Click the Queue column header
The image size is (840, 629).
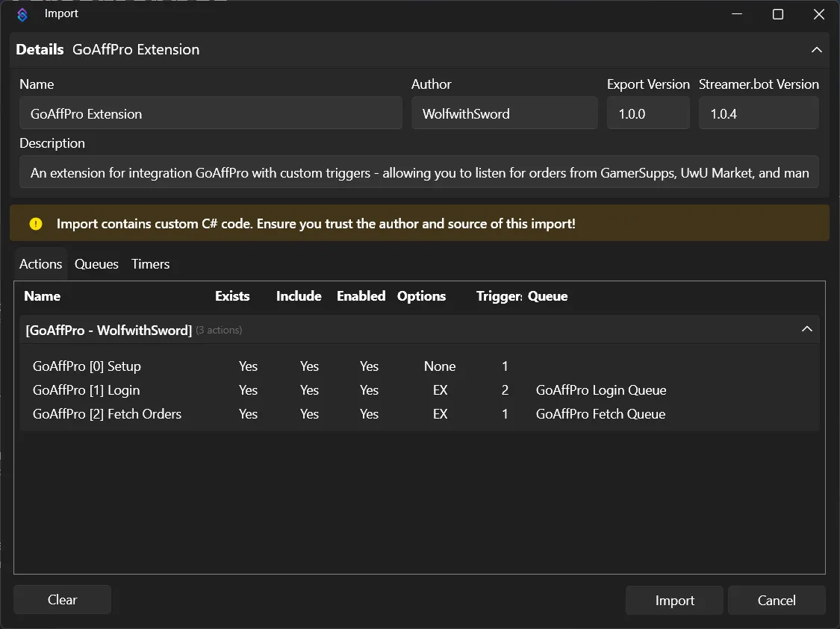(x=547, y=296)
